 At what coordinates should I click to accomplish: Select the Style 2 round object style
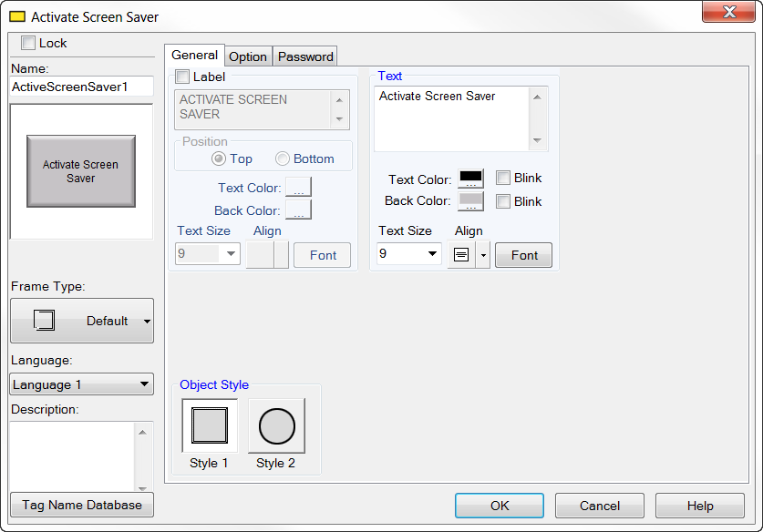click(276, 426)
